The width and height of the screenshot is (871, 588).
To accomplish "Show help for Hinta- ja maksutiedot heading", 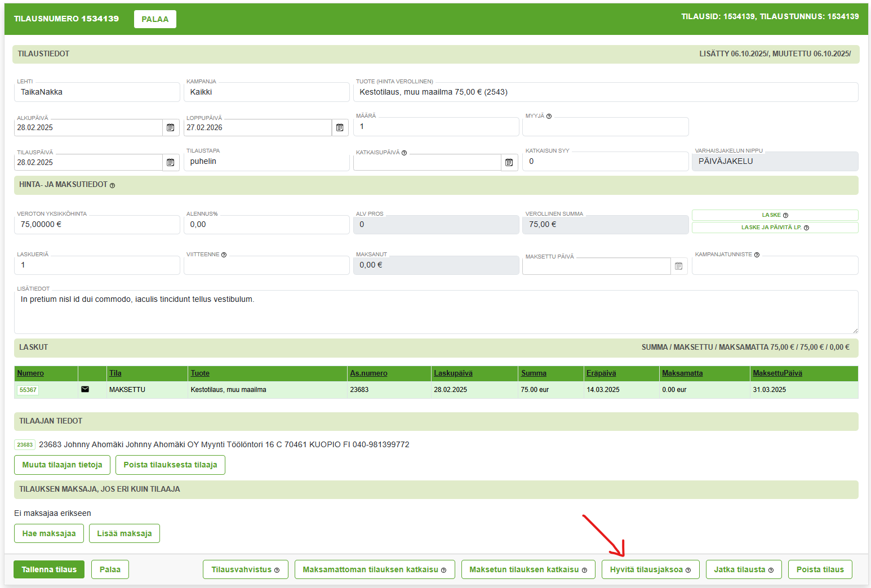I will [112, 185].
